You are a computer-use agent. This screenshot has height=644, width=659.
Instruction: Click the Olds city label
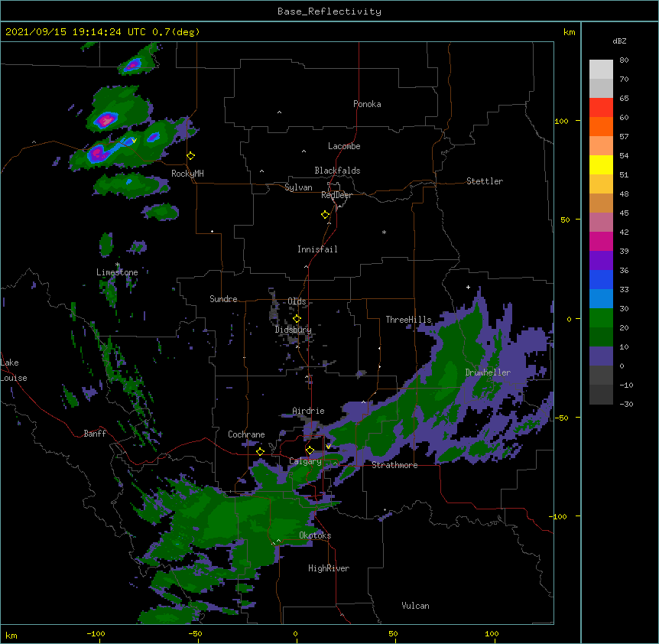click(297, 301)
